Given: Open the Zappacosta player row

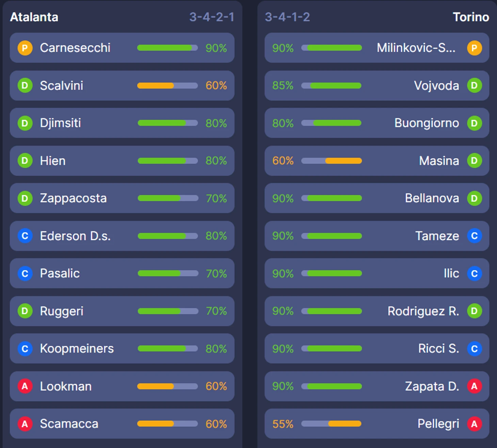Looking at the screenshot, I should 122,198.
